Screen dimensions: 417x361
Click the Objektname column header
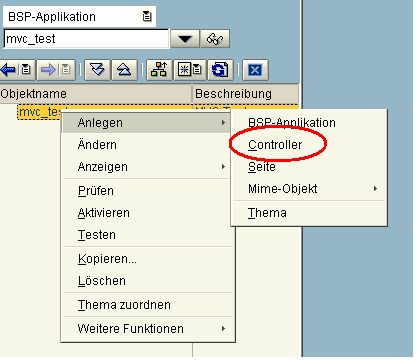tap(96, 94)
